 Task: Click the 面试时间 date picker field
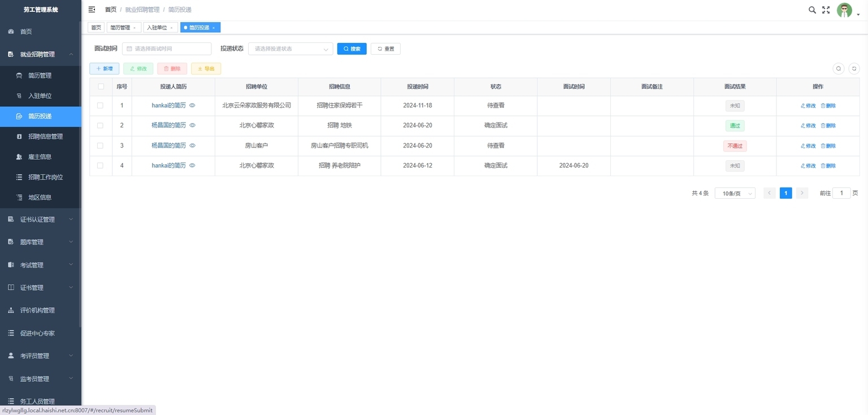(x=167, y=49)
